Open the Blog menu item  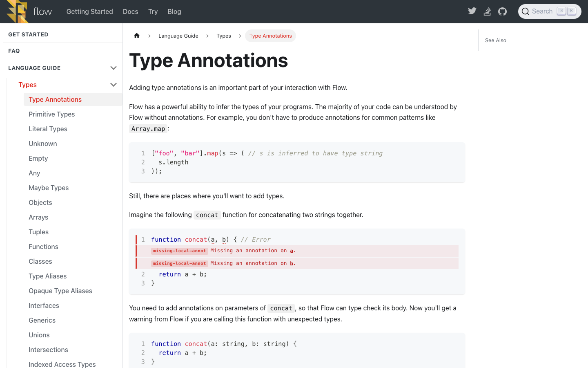coord(174,11)
